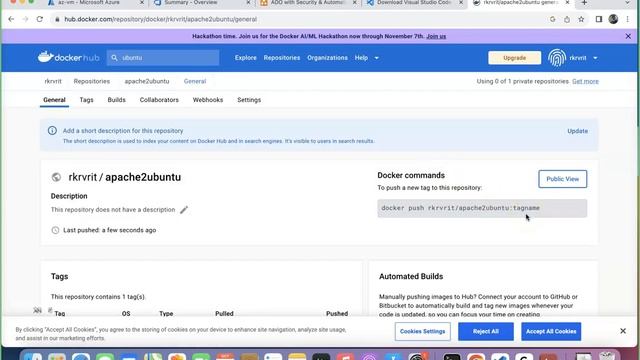640x360 pixels.
Task: Open Cookies Settings
Action: click(x=422, y=331)
